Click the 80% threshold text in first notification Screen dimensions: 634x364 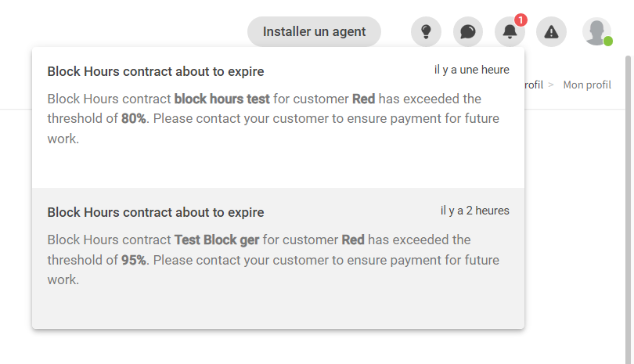click(x=133, y=118)
